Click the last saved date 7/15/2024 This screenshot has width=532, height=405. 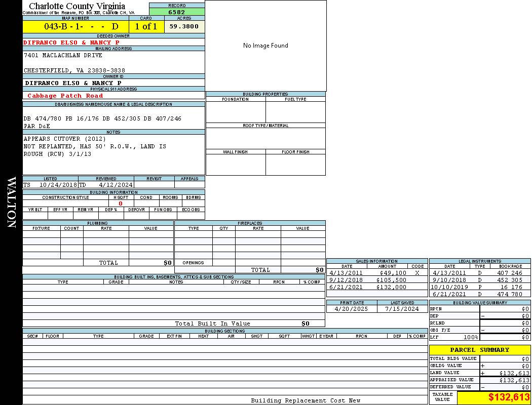tap(402, 309)
